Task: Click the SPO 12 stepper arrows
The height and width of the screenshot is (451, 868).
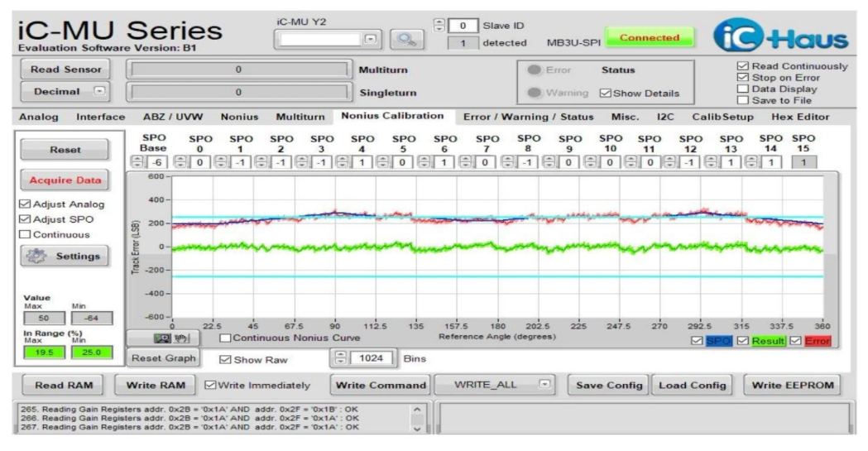Action: [669, 162]
